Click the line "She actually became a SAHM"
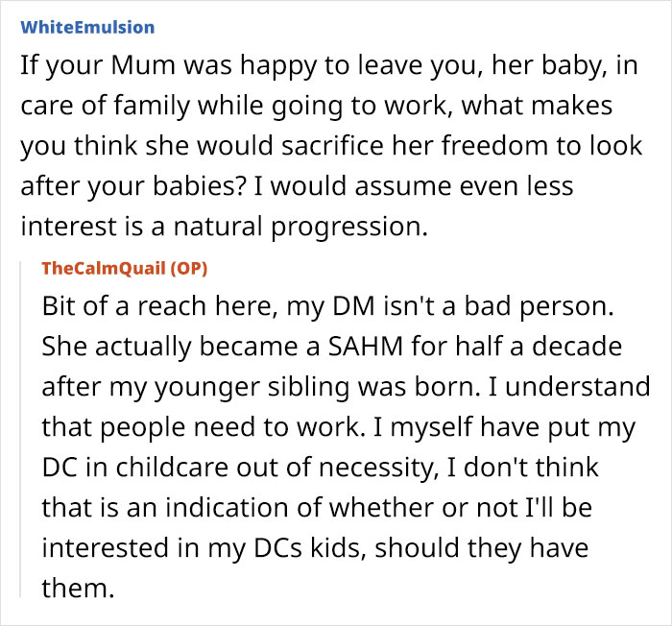The height and width of the screenshot is (626, 672). [332, 348]
